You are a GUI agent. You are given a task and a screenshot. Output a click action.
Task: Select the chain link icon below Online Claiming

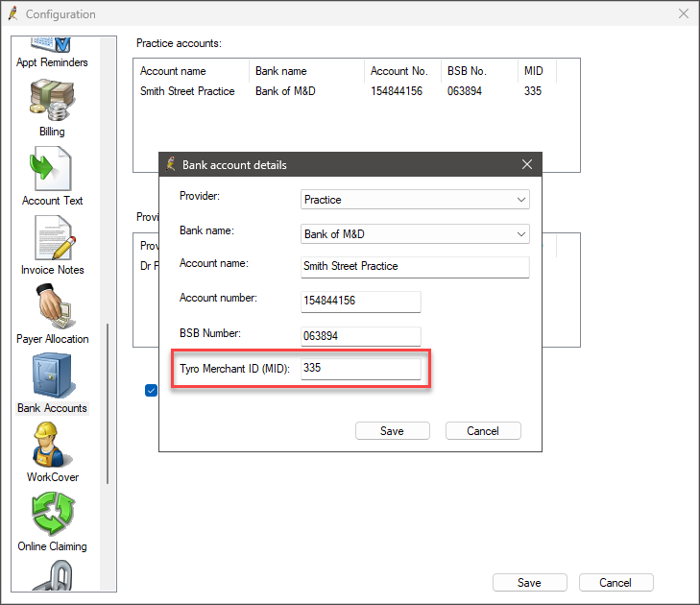click(53, 575)
